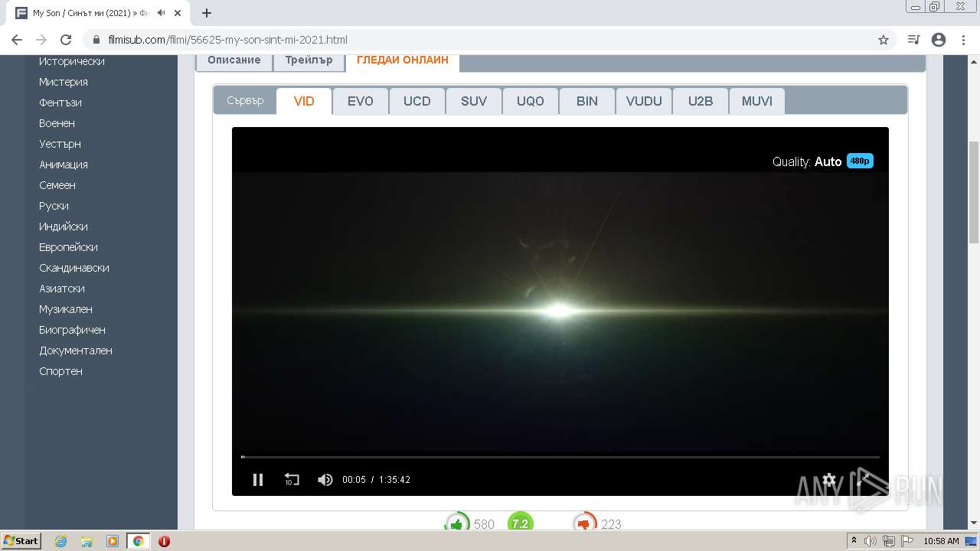Open Chrome media control icon

(x=913, y=40)
